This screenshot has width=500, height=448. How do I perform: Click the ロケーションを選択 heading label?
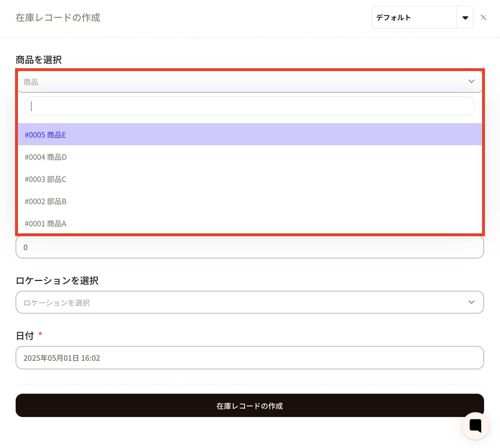tap(57, 281)
